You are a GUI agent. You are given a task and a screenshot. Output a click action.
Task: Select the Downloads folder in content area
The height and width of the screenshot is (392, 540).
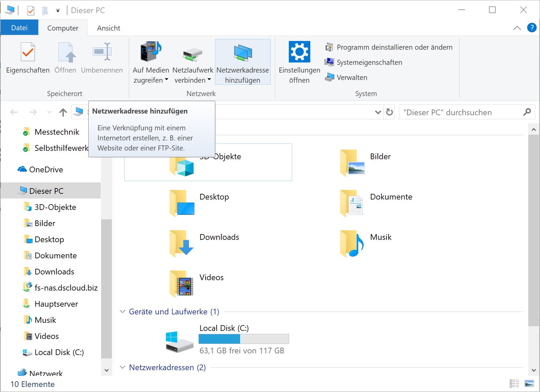[x=204, y=243]
